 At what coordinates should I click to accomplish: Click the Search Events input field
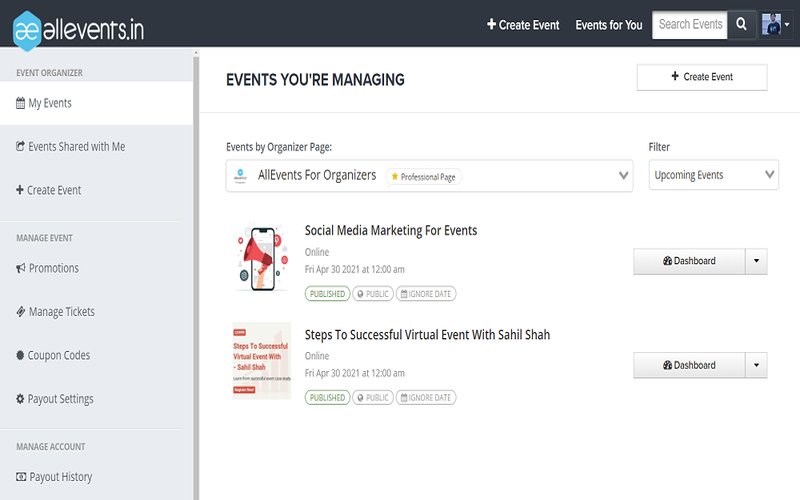pyautogui.click(x=689, y=25)
